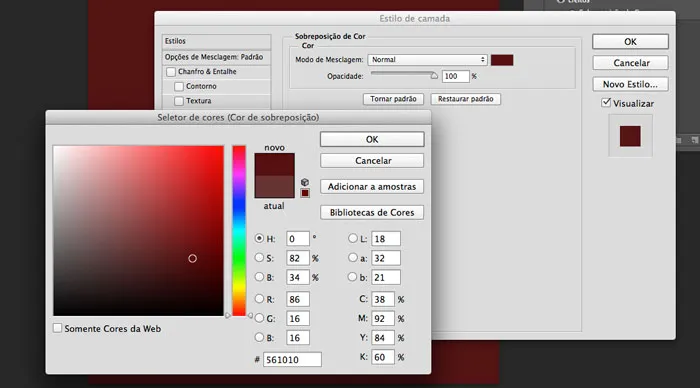
Task: Select Estilos in the styles list
Action: (217, 41)
